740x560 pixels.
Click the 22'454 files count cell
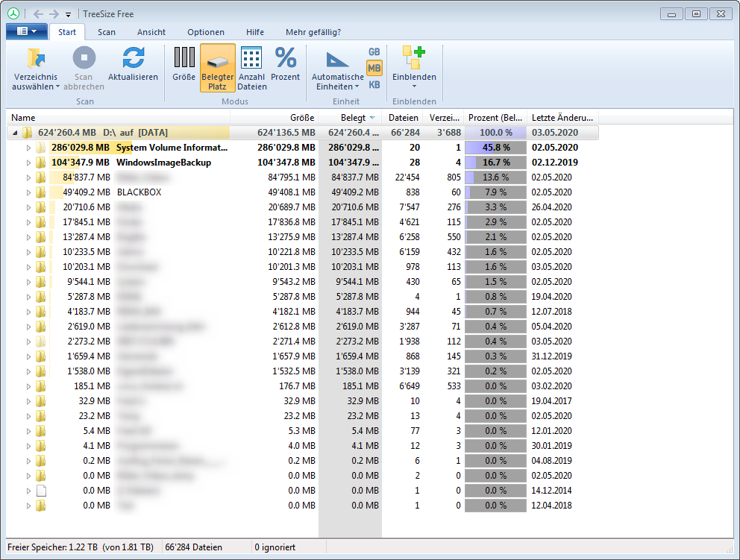407,177
